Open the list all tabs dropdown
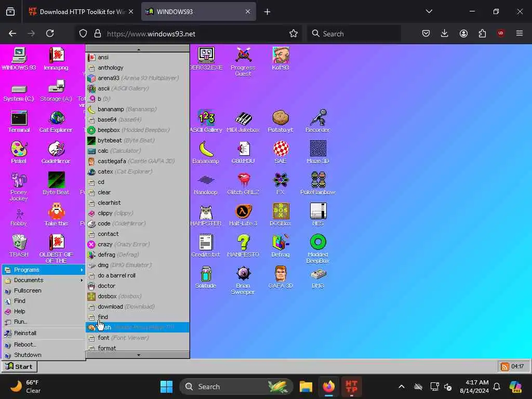 tap(429, 12)
